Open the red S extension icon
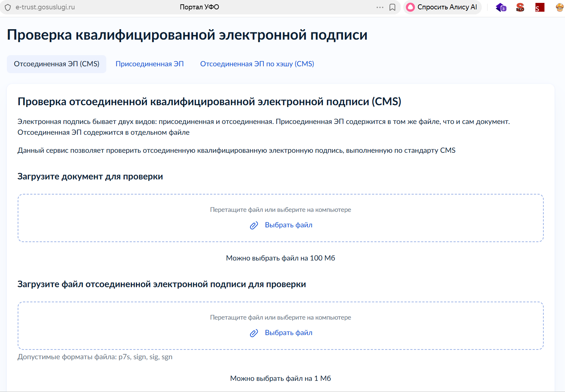Image resolution: width=565 pixels, height=392 pixels. click(x=539, y=7)
